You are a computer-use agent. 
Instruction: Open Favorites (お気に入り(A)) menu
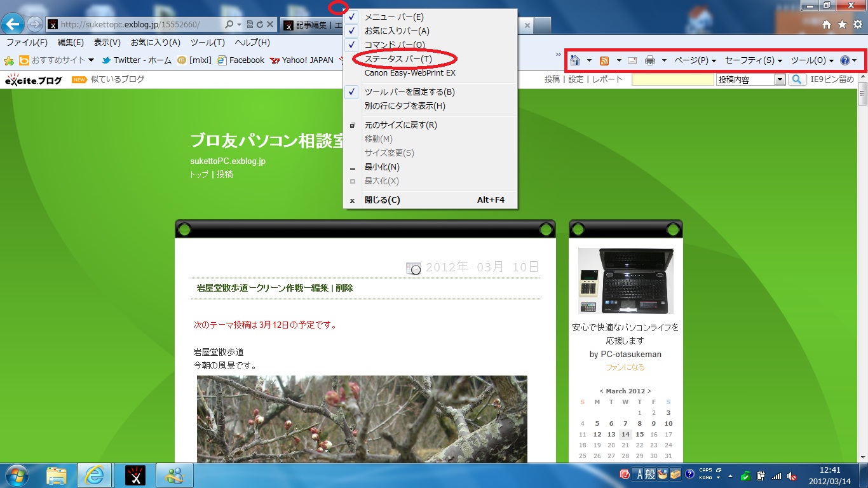coord(156,43)
